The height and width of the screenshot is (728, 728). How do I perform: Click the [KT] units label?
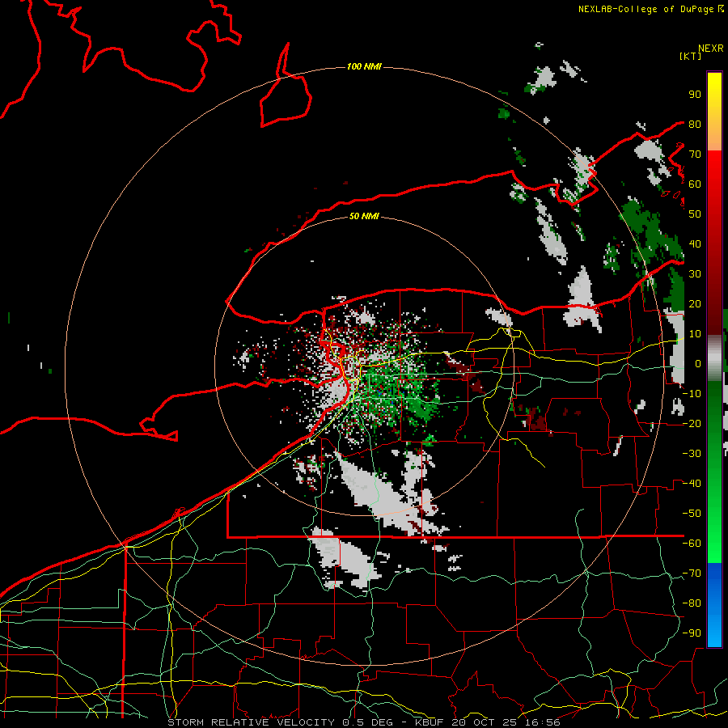(x=690, y=56)
